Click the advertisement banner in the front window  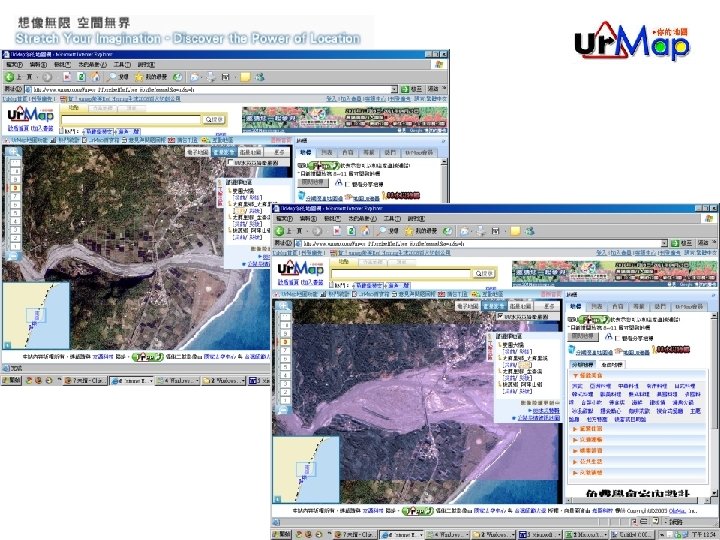614,274
